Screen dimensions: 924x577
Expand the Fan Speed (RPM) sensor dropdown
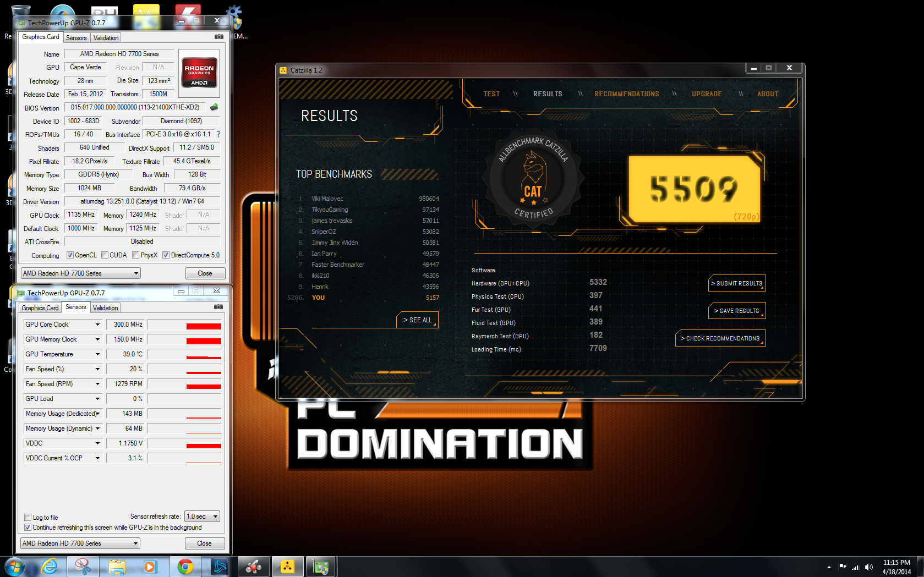pyautogui.click(x=97, y=384)
